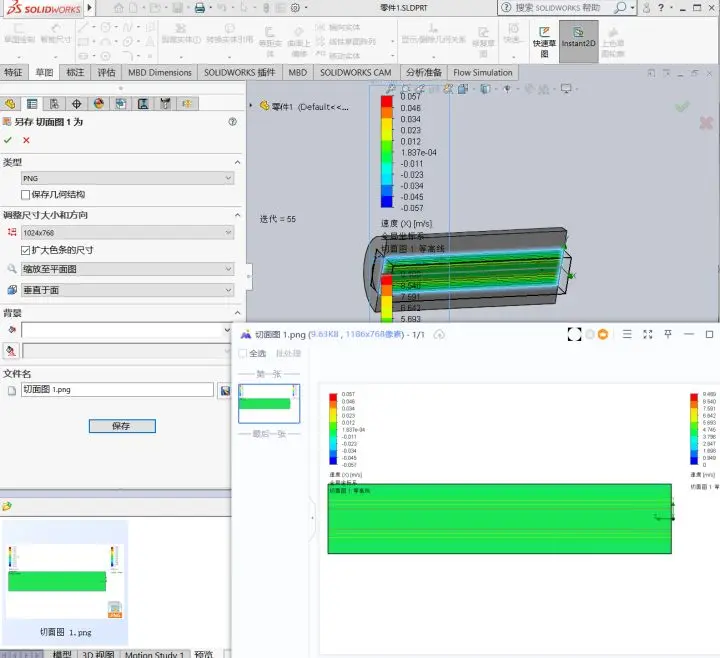
Task: Cancel with the red X in the panel
Action: [x=26, y=140]
